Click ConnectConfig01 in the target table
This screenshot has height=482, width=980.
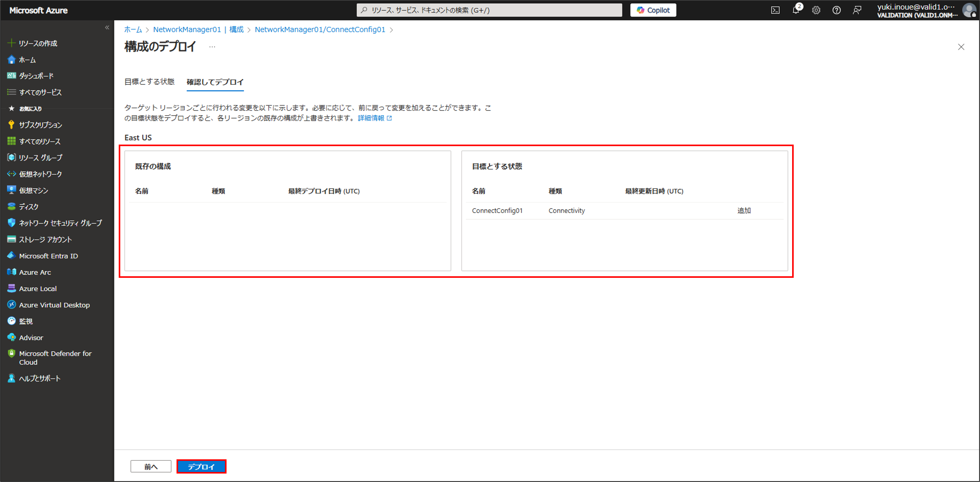[x=497, y=211]
